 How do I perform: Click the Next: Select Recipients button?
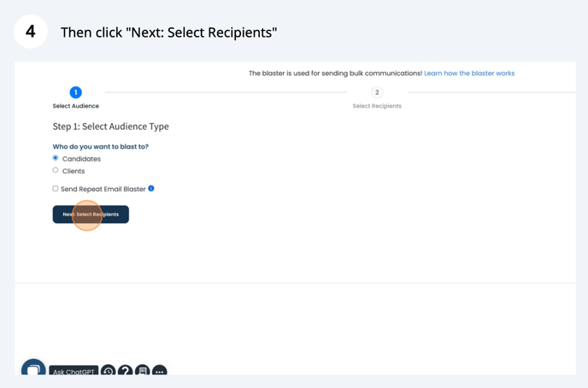[x=91, y=215]
